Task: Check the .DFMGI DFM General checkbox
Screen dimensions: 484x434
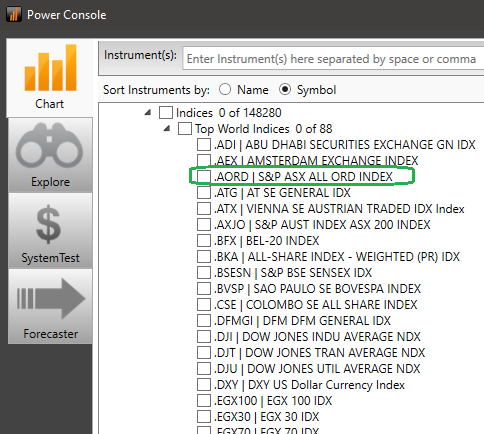Action: click(204, 321)
